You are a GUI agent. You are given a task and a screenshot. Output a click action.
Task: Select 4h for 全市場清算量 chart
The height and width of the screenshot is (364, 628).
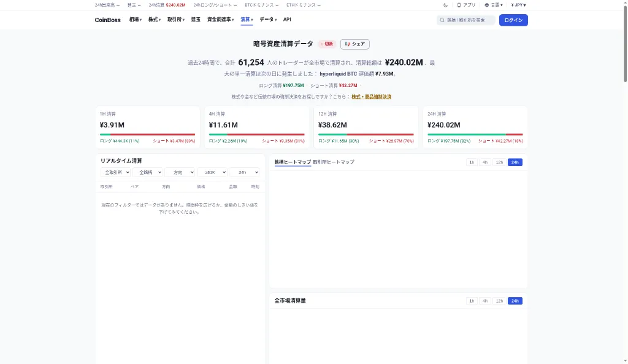tap(485, 301)
